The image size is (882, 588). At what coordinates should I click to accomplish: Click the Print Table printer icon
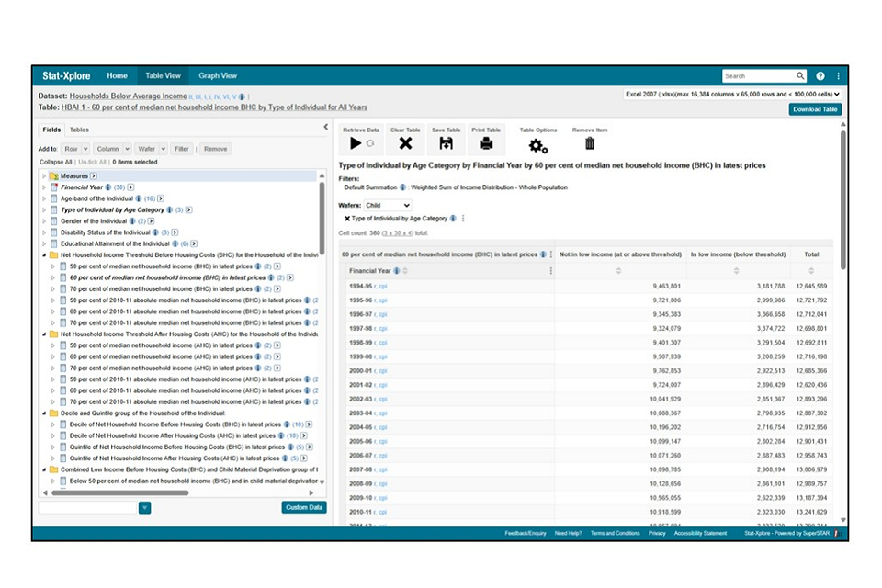coord(486,143)
